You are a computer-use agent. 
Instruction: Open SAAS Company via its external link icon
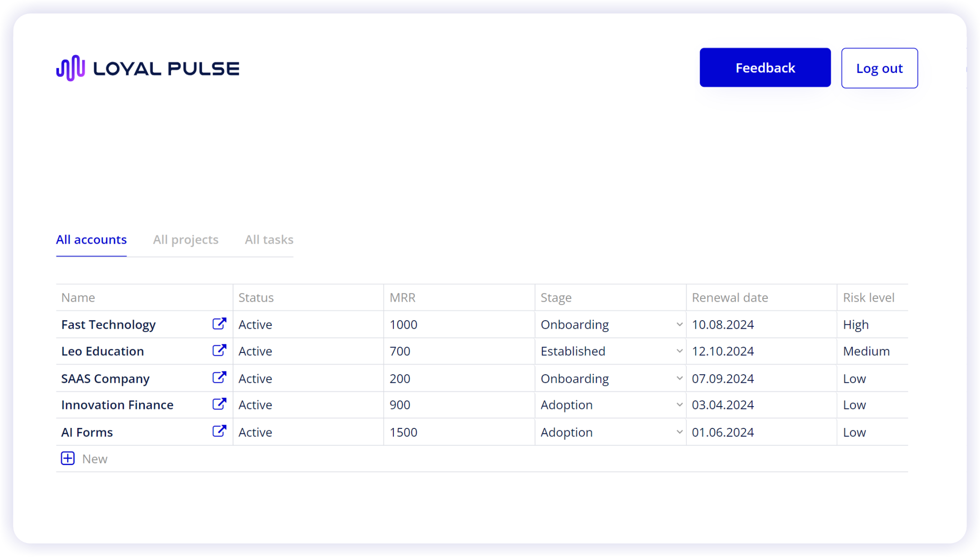point(219,378)
